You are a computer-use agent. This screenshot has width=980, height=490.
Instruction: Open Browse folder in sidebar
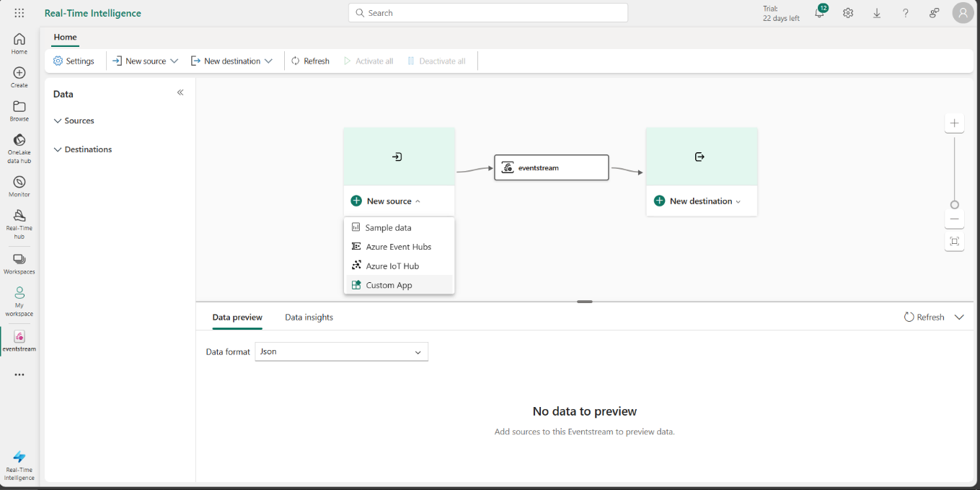tap(19, 111)
